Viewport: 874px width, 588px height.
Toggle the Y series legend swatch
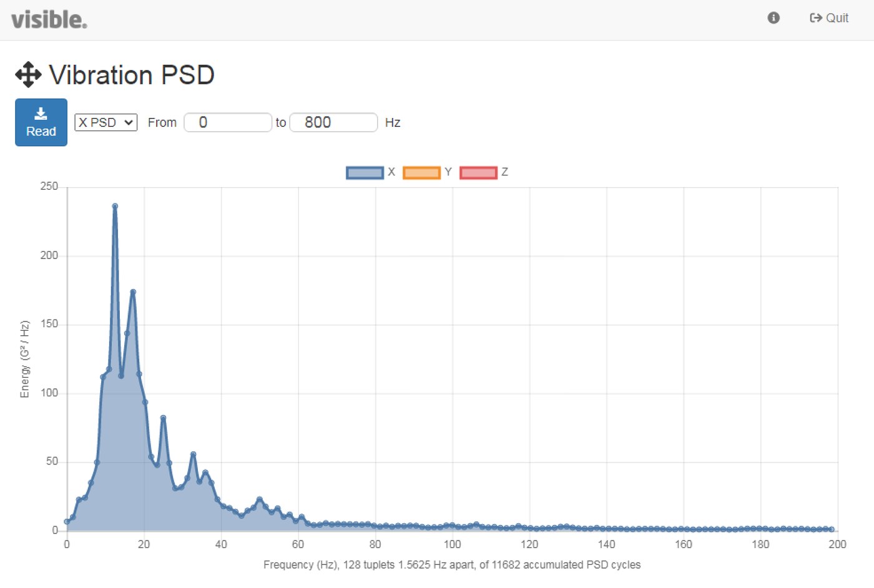point(421,172)
